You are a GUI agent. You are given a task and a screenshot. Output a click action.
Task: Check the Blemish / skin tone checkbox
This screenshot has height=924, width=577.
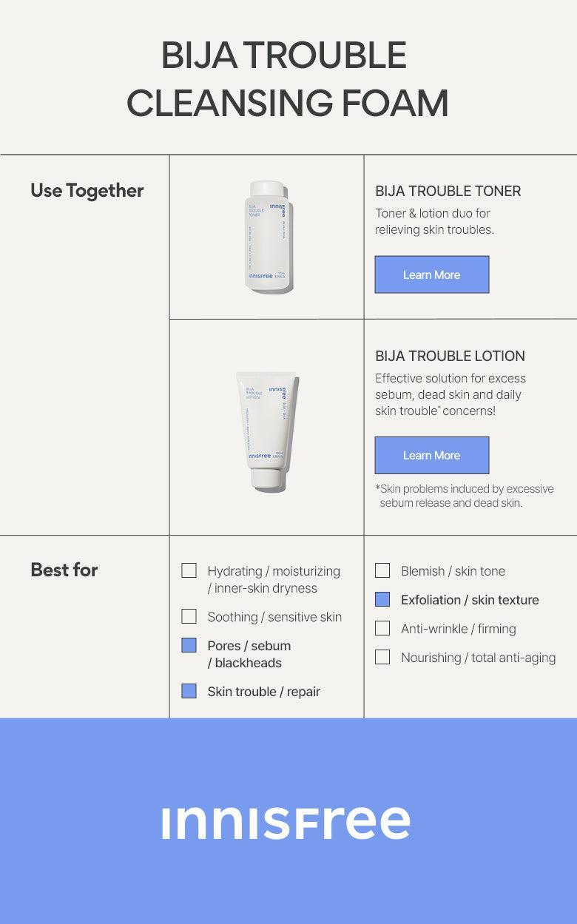coord(382,570)
